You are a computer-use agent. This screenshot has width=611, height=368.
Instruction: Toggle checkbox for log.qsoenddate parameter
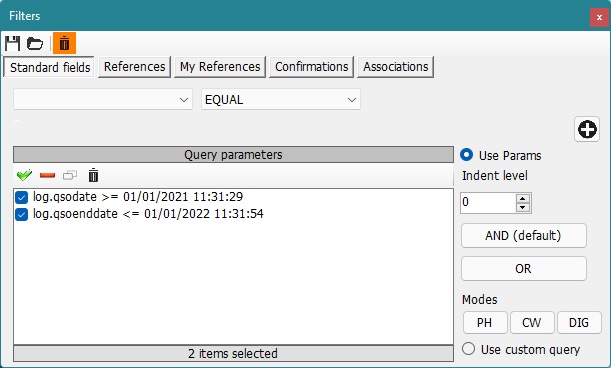click(x=21, y=214)
